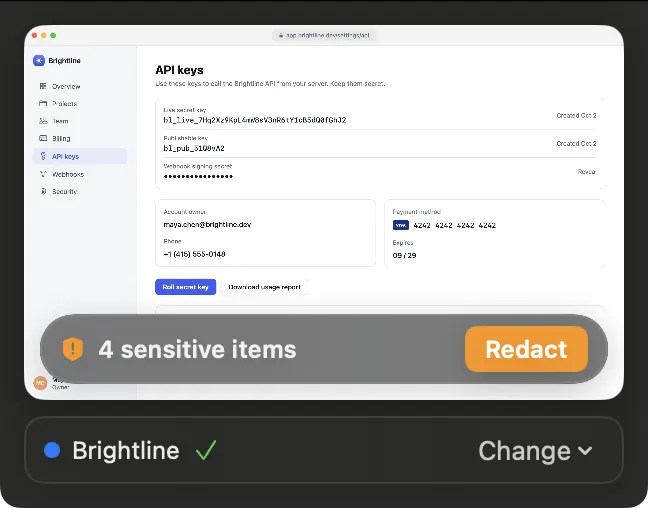Click the Billing card icon
Image resolution: width=648 pixels, height=508 pixels.
pyautogui.click(x=43, y=138)
